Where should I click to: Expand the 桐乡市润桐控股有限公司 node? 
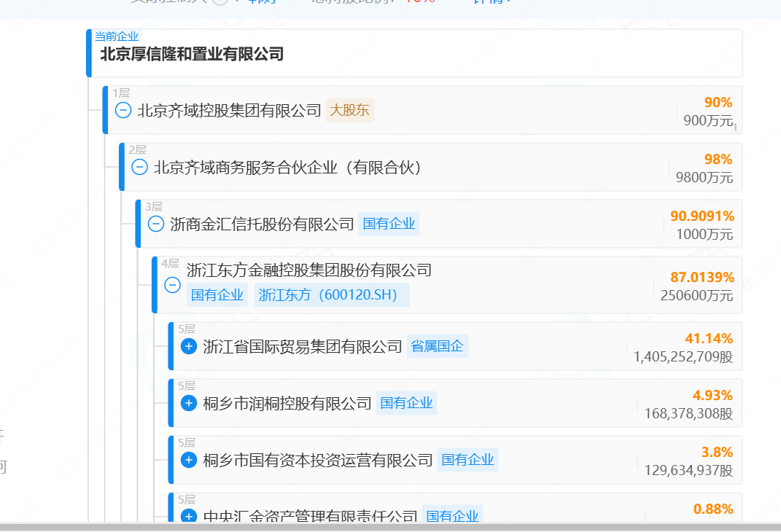tap(188, 402)
